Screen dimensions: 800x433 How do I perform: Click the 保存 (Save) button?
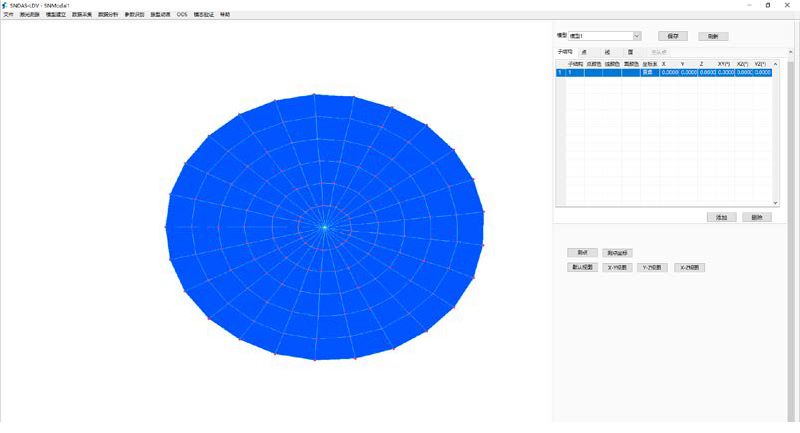click(672, 36)
